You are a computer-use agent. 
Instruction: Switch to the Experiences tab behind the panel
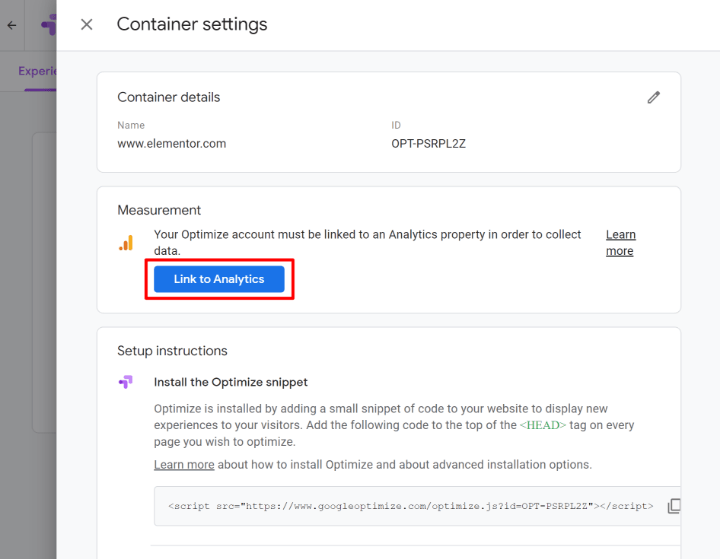pyautogui.click(x=38, y=71)
